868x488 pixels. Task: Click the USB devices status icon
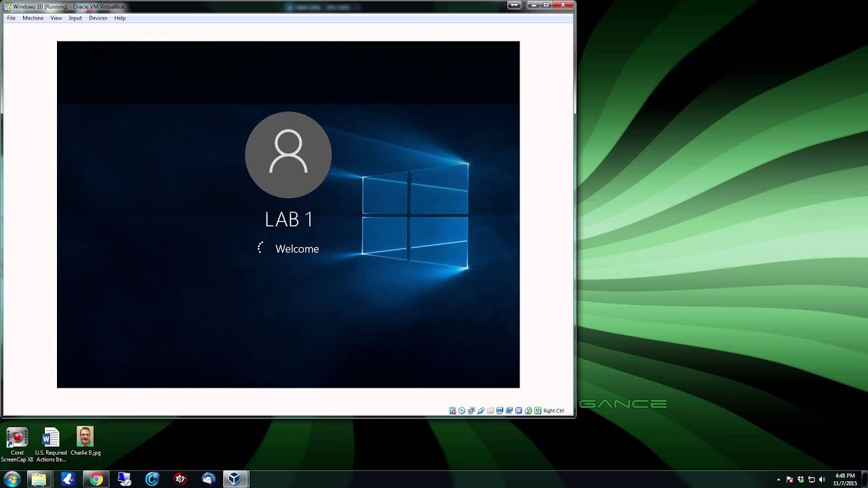pos(481,411)
